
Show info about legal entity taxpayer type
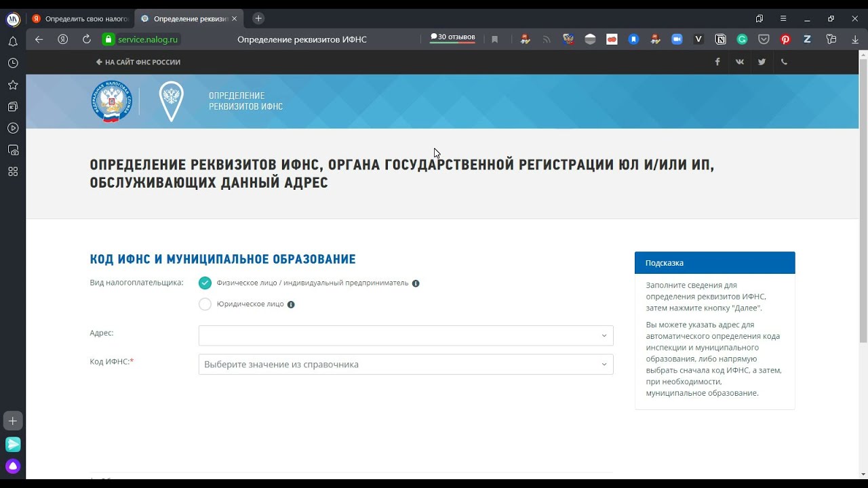[291, 304]
